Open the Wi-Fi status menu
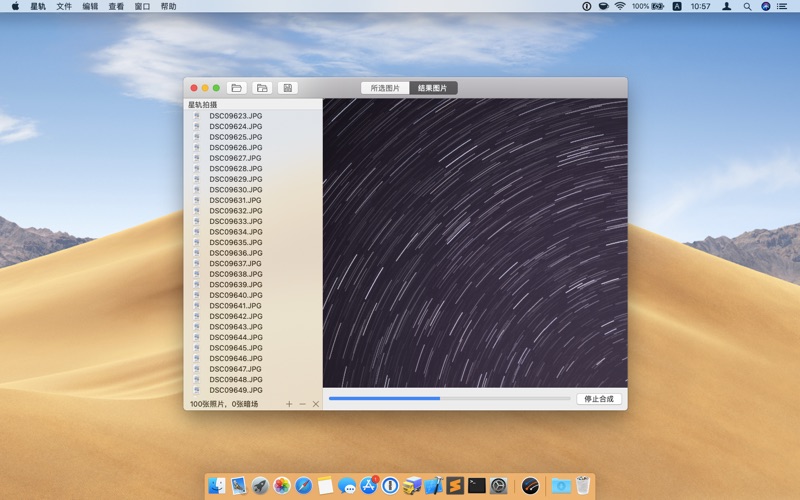 coord(619,6)
